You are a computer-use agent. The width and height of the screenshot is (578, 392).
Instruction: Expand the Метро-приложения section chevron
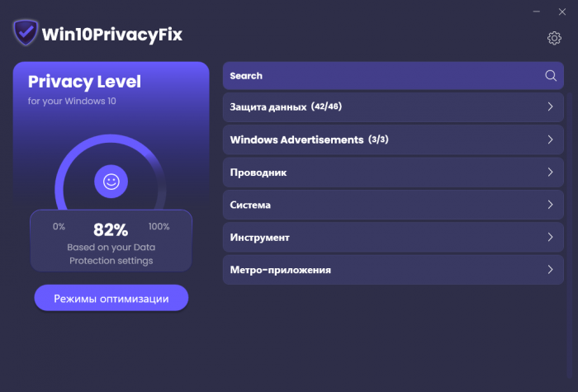(550, 269)
